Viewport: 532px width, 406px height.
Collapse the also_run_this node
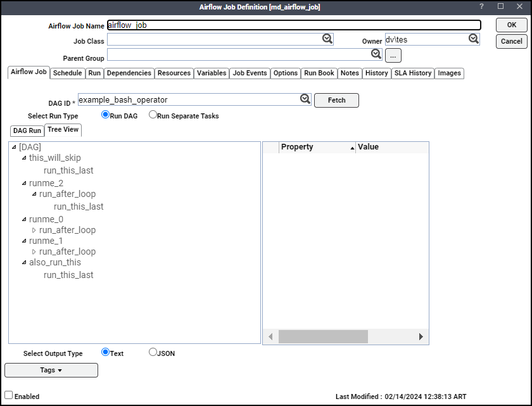(24, 262)
